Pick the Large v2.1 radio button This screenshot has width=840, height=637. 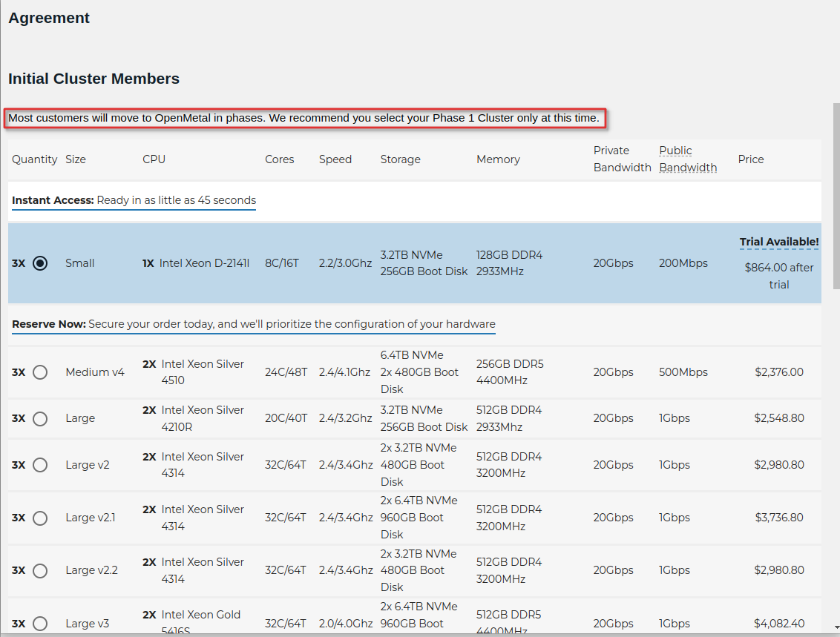point(40,518)
